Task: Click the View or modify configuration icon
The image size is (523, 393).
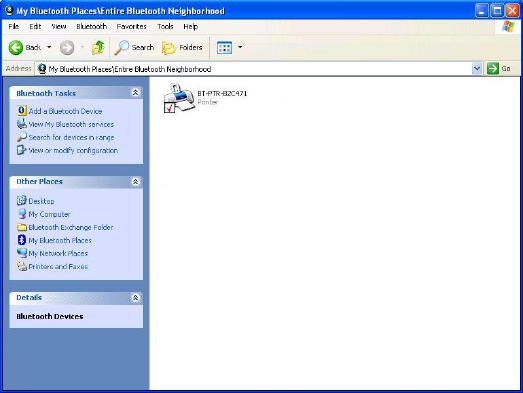Action: pyautogui.click(x=22, y=150)
